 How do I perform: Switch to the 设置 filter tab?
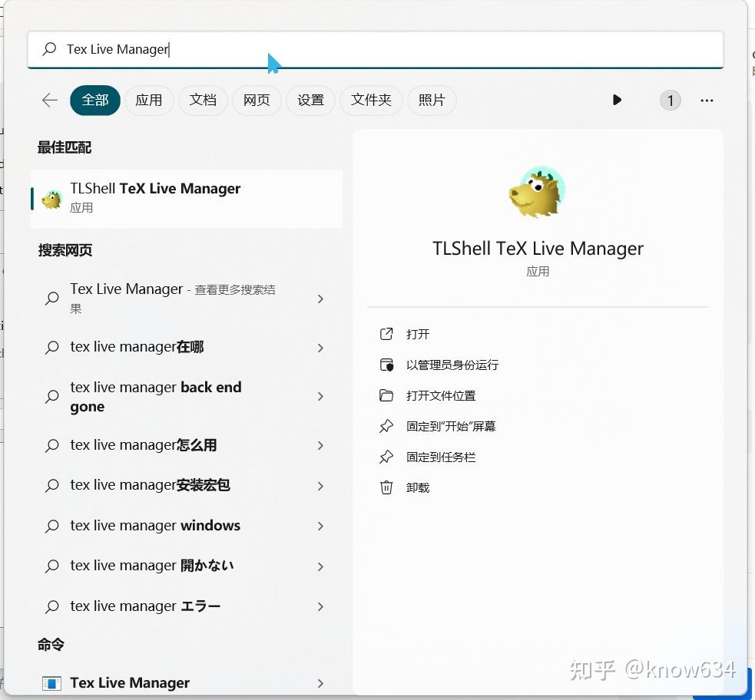point(310,100)
